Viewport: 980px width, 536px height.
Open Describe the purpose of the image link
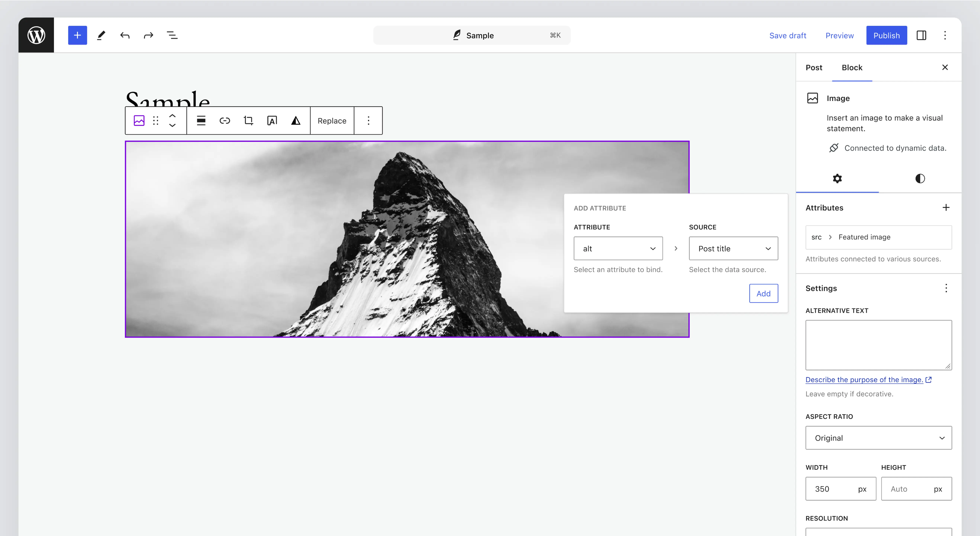864,380
